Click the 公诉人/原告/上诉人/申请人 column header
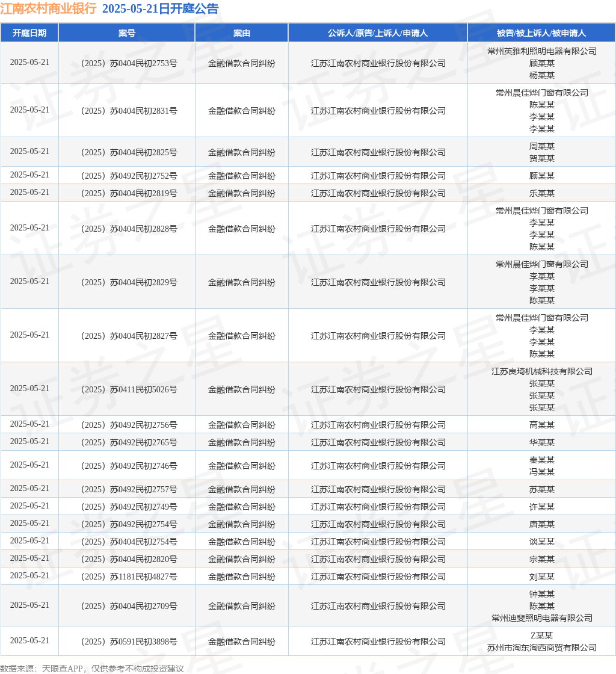The width and height of the screenshot is (616, 674). pos(378,33)
